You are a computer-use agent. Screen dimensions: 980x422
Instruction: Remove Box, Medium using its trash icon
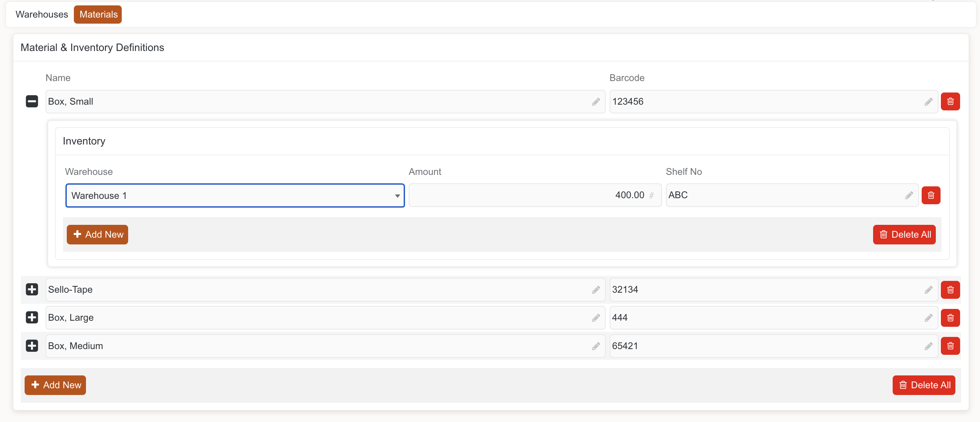pyautogui.click(x=950, y=346)
